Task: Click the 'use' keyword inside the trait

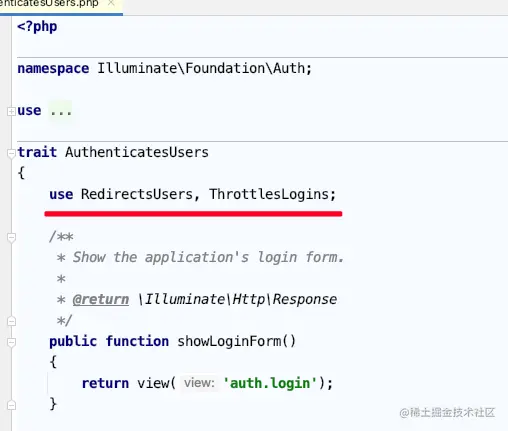Action: [x=61, y=194]
